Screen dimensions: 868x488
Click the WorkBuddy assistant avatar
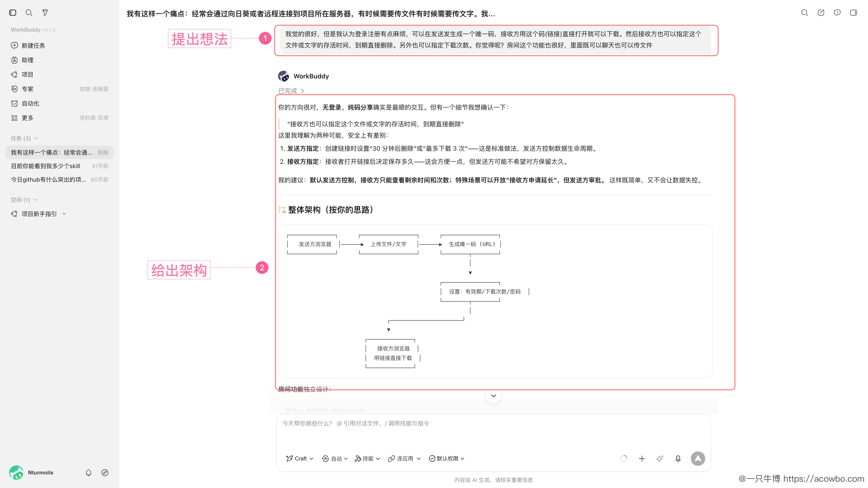283,76
